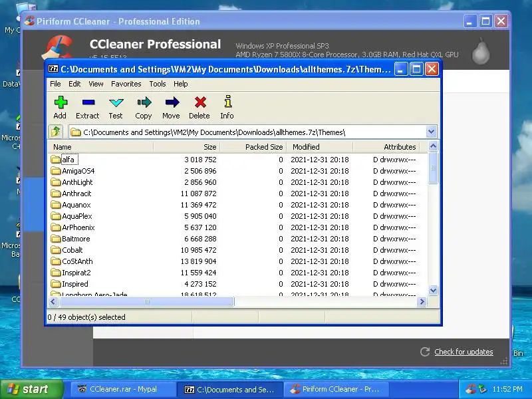Click the scroll-left arrow of file list
This screenshot has width=532, height=399.
[x=53, y=301]
